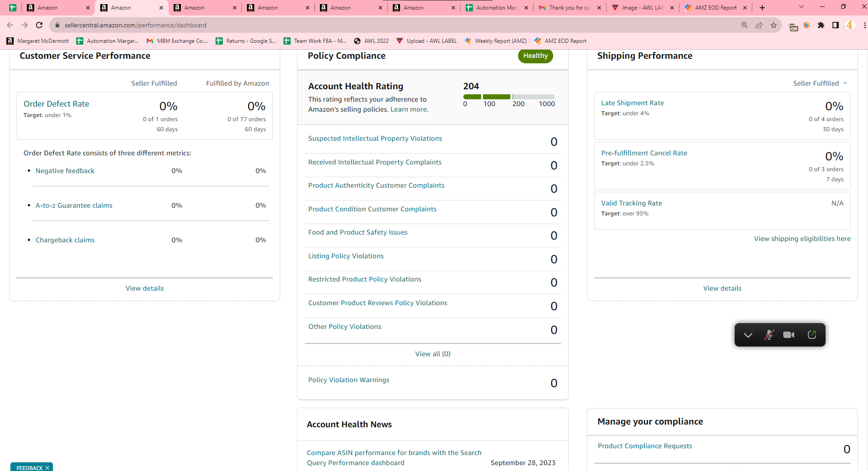Unmute microphone in floating meeting toolbar
The image size is (868, 471).
(x=769, y=335)
